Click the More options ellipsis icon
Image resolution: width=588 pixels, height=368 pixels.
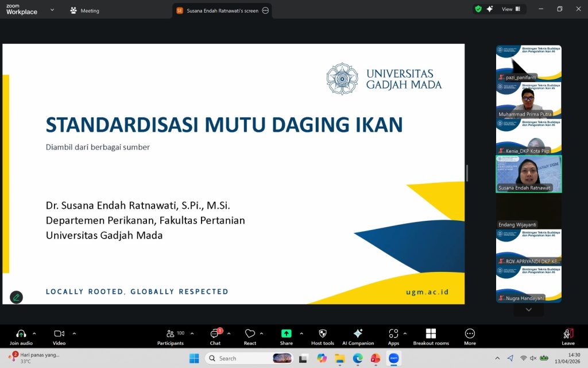click(x=470, y=334)
